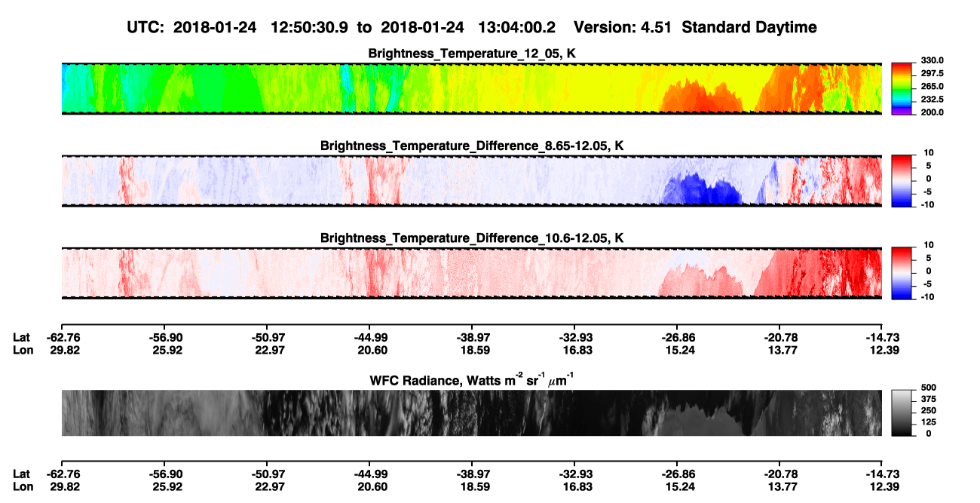
Task: Click the 10 tick of 10.6-12.05 color bar
Action: click(x=929, y=245)
